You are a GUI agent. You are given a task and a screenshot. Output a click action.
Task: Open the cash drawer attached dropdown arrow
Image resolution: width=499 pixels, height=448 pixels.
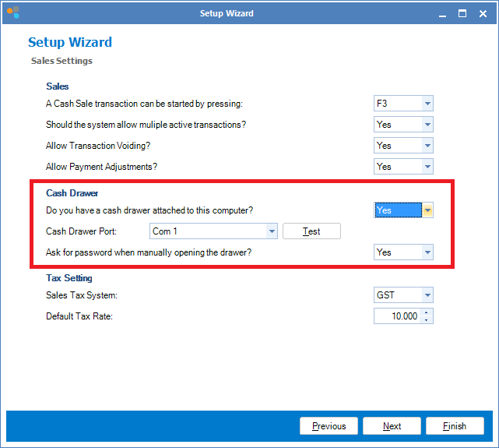(427, 210)
